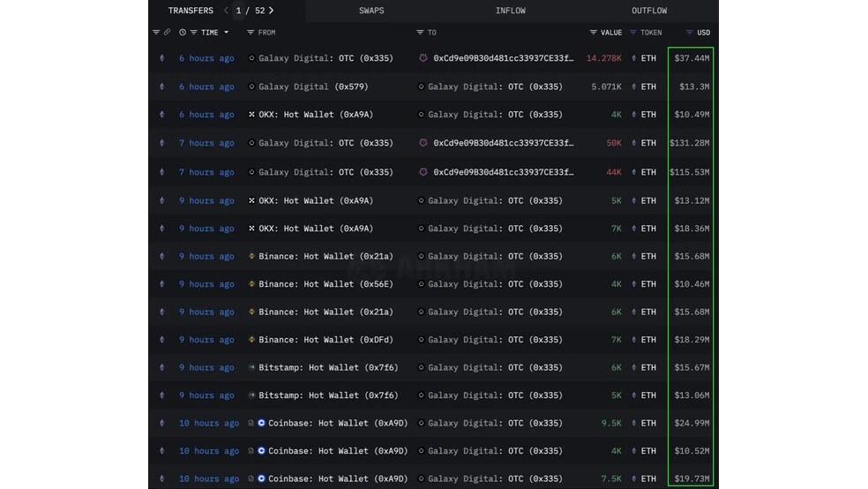Click Binance logo icon in $10.46M row

tap(251, 284)
